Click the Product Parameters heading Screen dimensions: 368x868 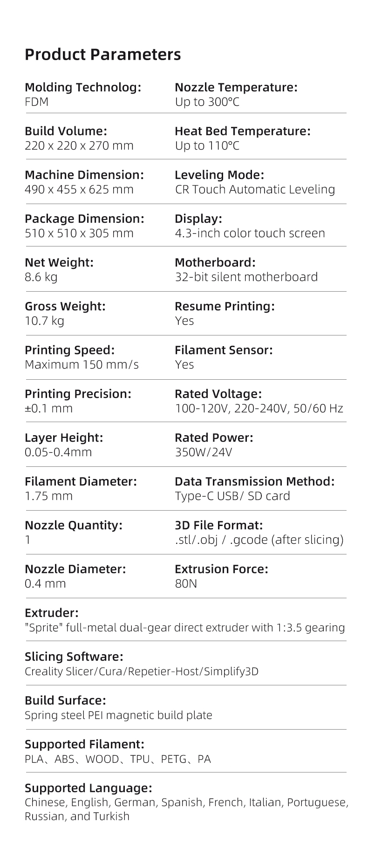click(x=102, y=55)
